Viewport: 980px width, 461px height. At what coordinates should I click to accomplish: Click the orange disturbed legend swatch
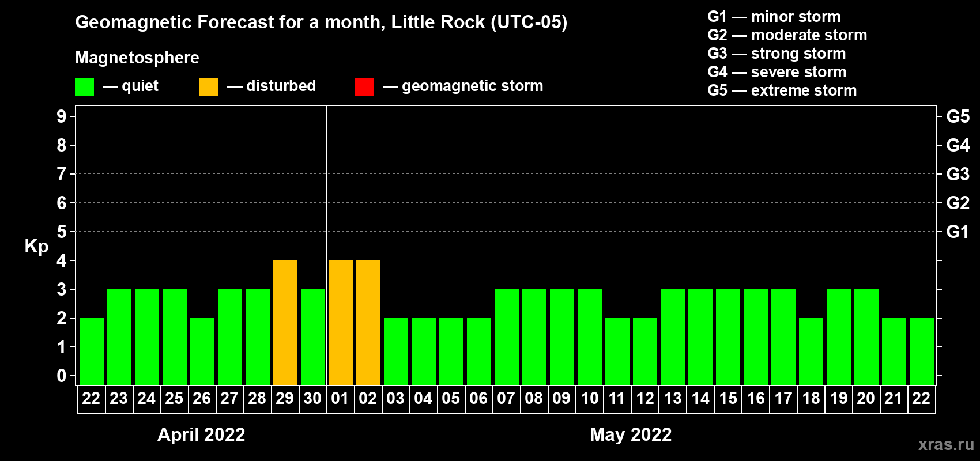click(x=209, y=87)
